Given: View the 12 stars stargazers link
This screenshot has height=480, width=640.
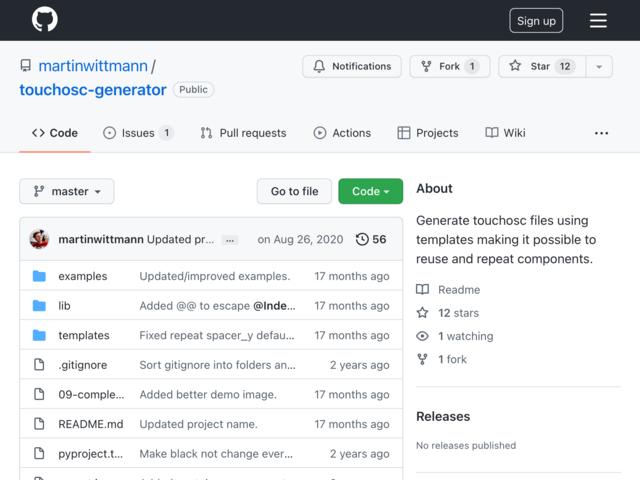Looking at the screenshot, I should pos(448,313).
